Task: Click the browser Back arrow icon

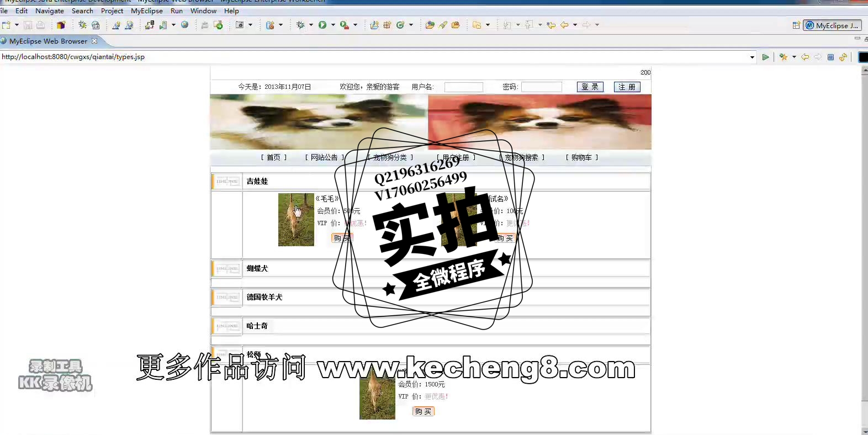Action: point(805,57)
